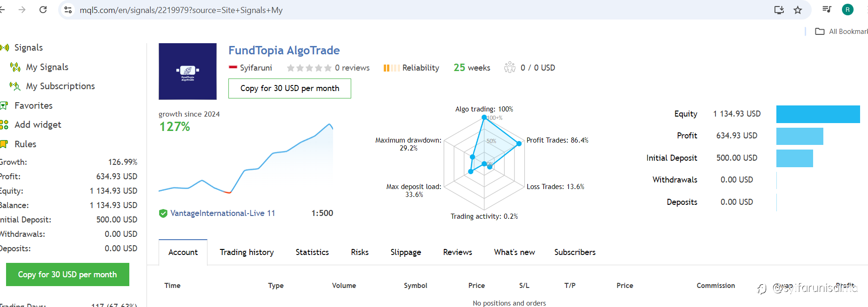
Task: Click the verified shield icon beside VantageInternational
Action: pos(163,213)
